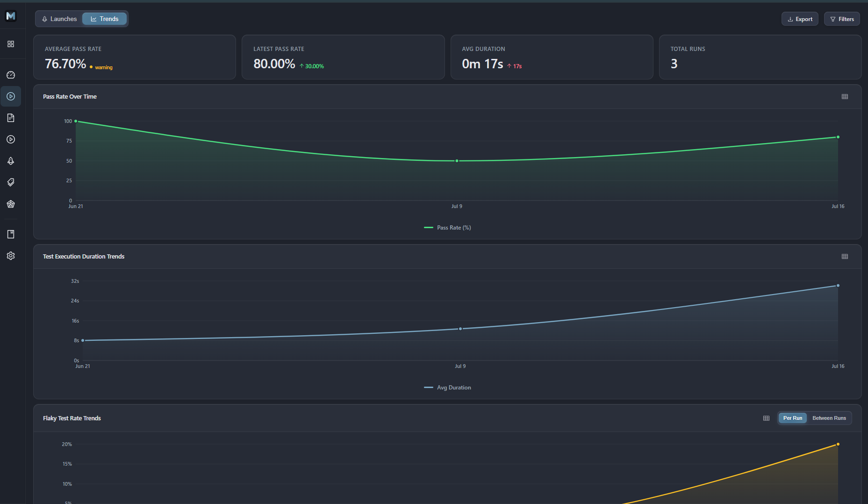Image resolution: width=868 pixels, height=504 pixels.
Task: Click the Flaky Test Rate Trends title
Action: [72, 418]
